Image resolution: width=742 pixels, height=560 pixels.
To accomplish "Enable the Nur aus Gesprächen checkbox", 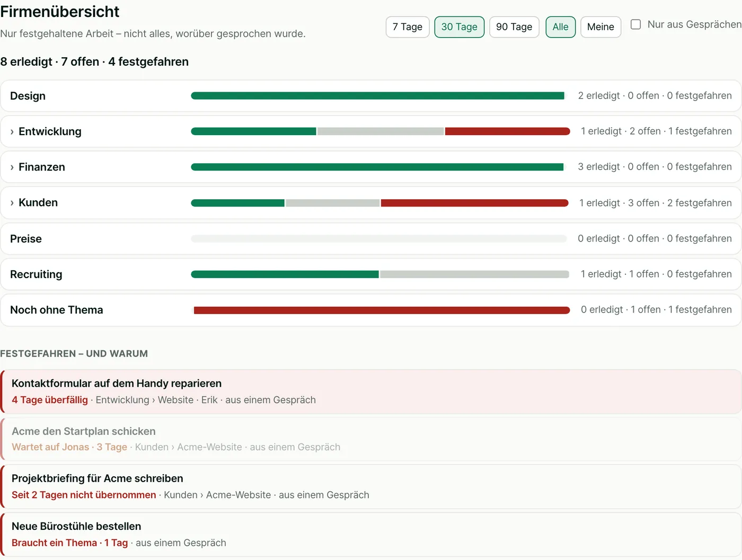I will [x=636, y=24].
